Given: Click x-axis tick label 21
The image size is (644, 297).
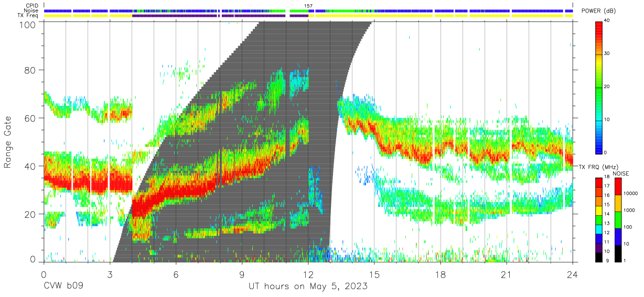Looking at the screenshot, I should coord(506,274).
